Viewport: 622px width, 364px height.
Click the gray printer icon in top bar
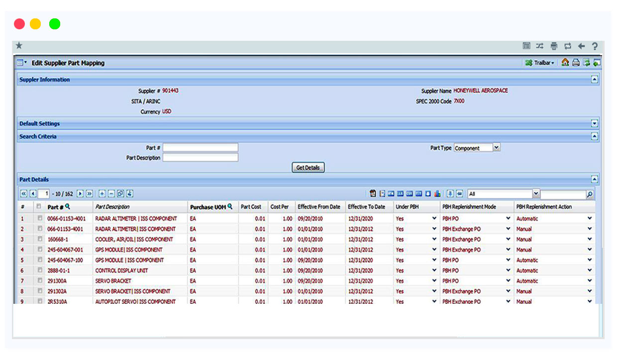[554, 46]
